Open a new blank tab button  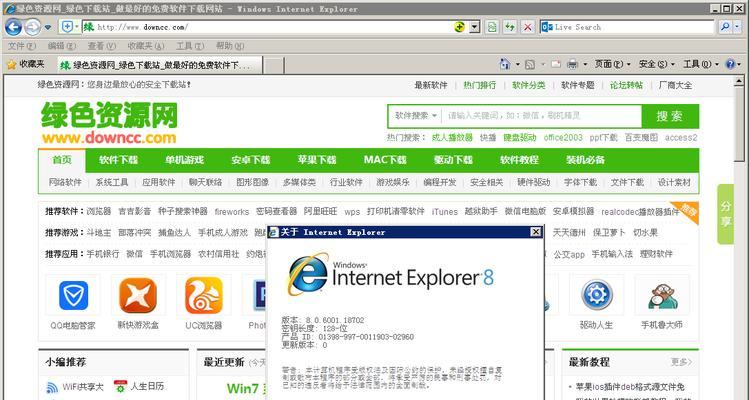point(274,65)
